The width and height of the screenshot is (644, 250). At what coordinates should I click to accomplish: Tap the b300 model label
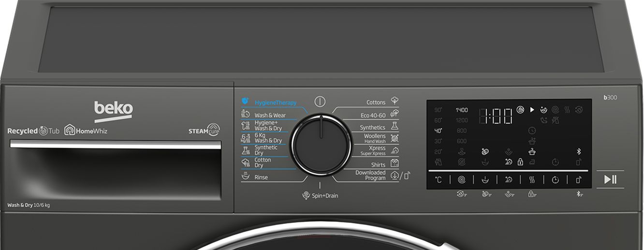pyautogui.click(x=610, y=97)
